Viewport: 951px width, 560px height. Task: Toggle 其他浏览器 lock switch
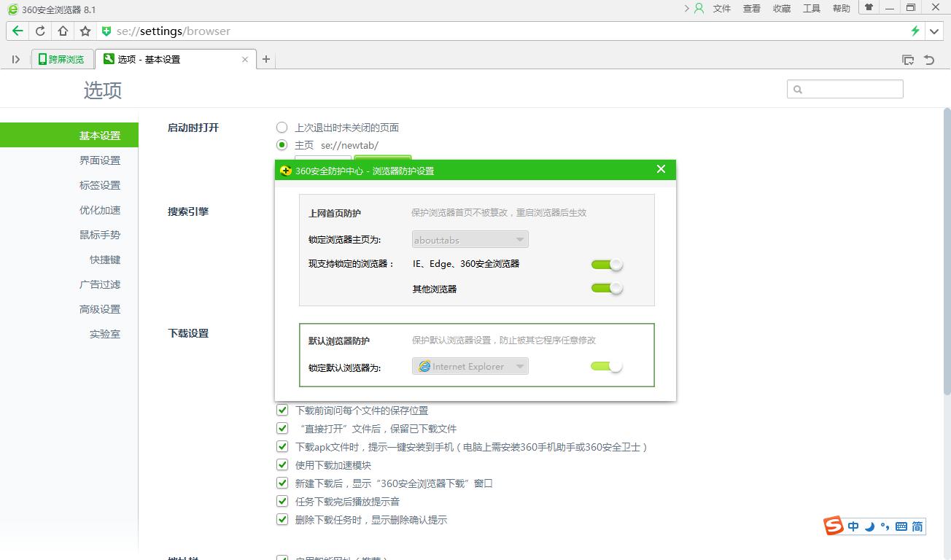tap(607, 288)
